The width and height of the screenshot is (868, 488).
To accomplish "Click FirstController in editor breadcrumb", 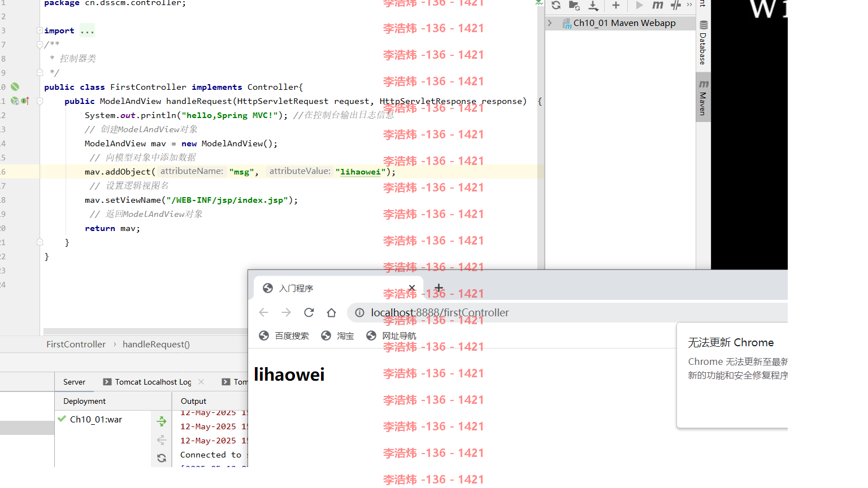I will point(76,345).
